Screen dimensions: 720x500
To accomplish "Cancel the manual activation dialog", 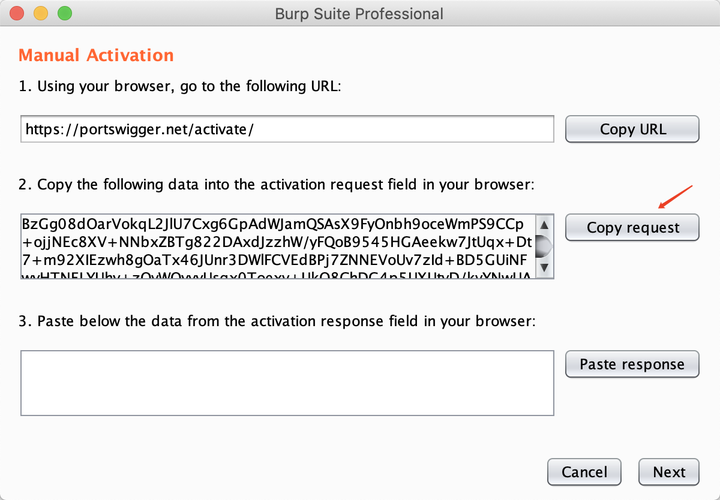I will (584, 472).
